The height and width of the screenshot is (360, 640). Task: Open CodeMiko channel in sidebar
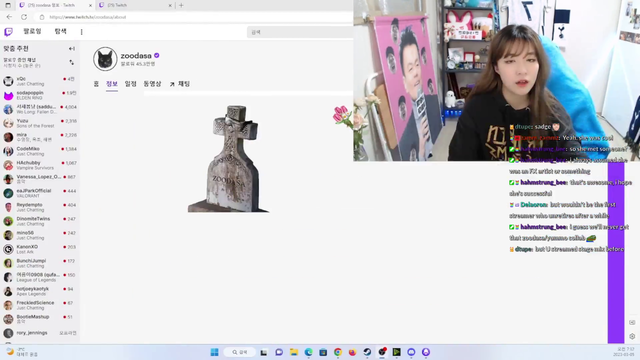(40, 151)
